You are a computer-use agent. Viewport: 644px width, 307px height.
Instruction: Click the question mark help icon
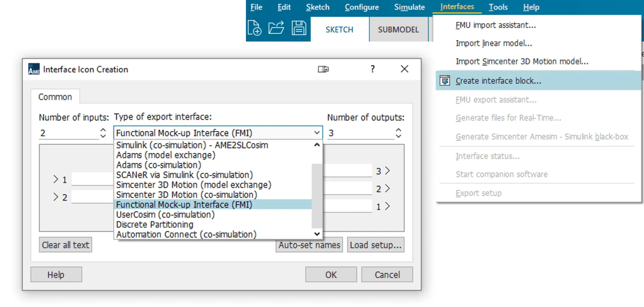click(x=373, y=69)
